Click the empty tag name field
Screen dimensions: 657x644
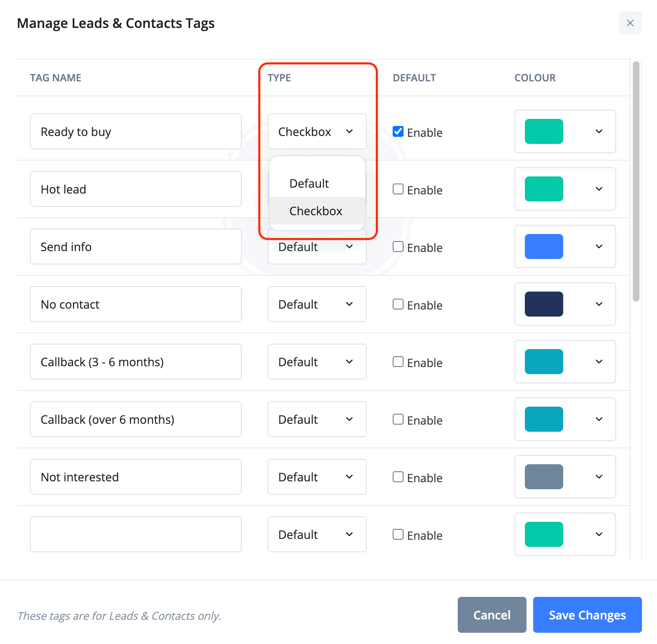point(135,535)
